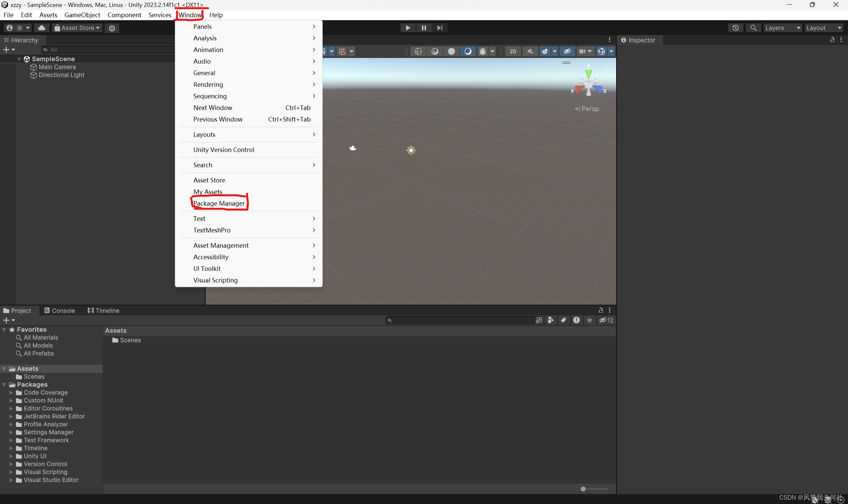Image resolution: width=848 pixels, height=504 pixels.
Task: Open the Layout dropdown
Action: 824,28
